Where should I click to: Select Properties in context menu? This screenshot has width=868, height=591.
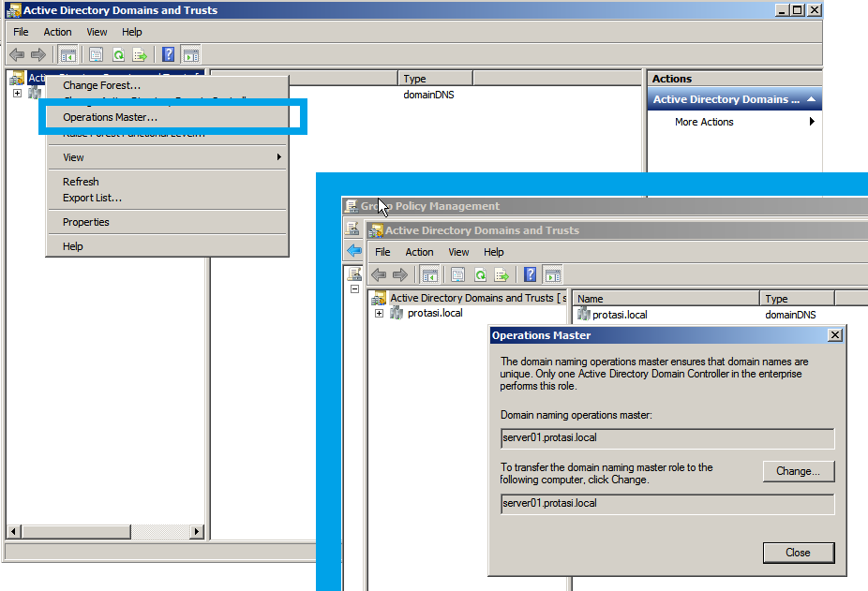[x=167, y=222]
